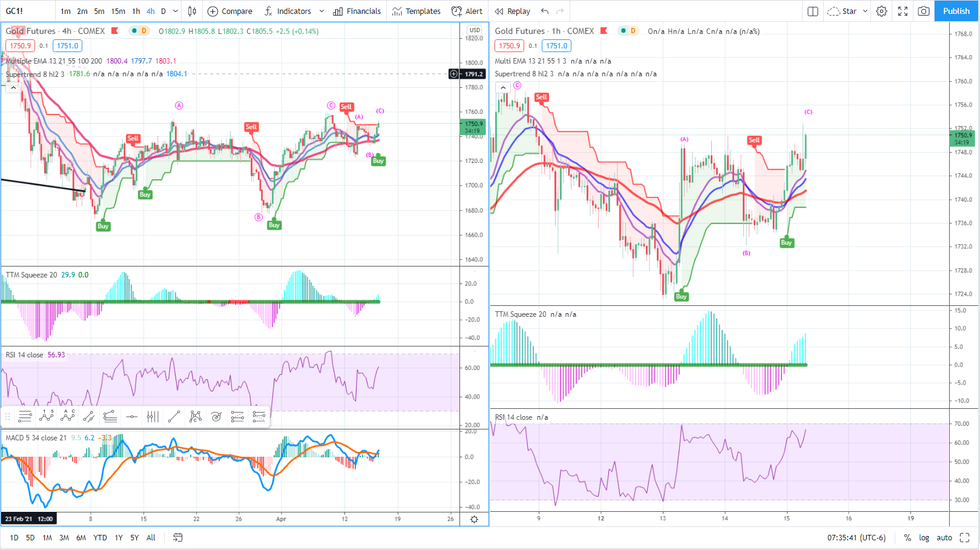This screenshot has height=550, width=980.
Task: Select the trend line drawing tool
Action: 174,416
